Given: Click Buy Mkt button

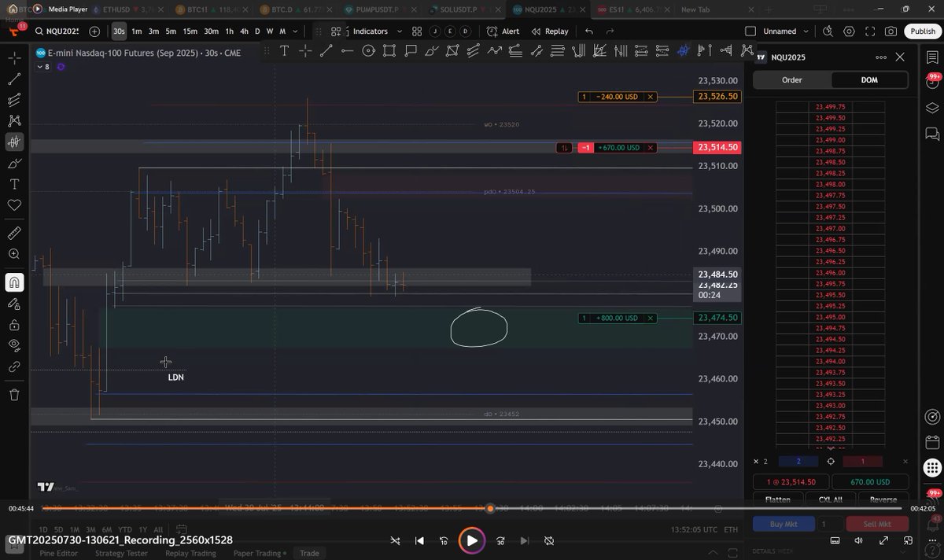Looking at the screenshot, I should [782, 524].
